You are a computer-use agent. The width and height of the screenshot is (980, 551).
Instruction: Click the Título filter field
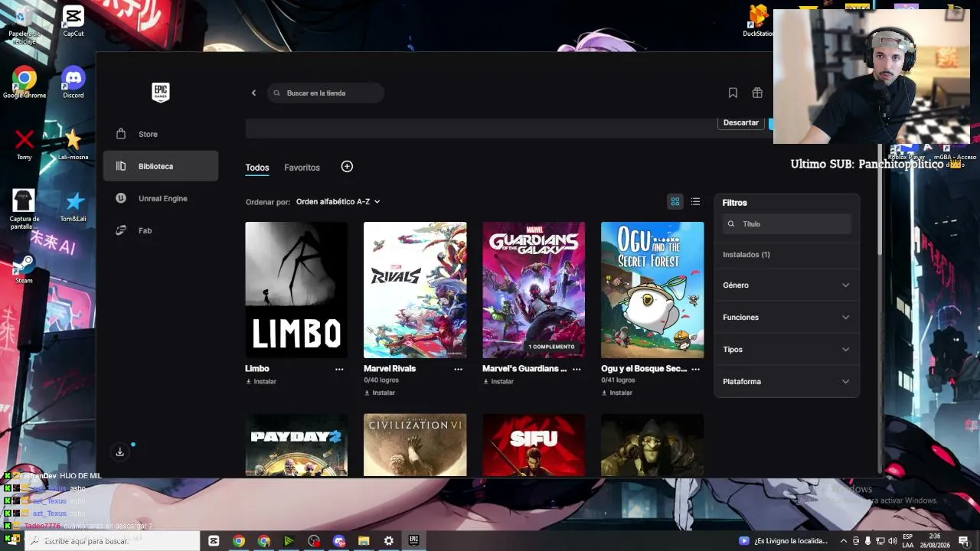(786, 224)
